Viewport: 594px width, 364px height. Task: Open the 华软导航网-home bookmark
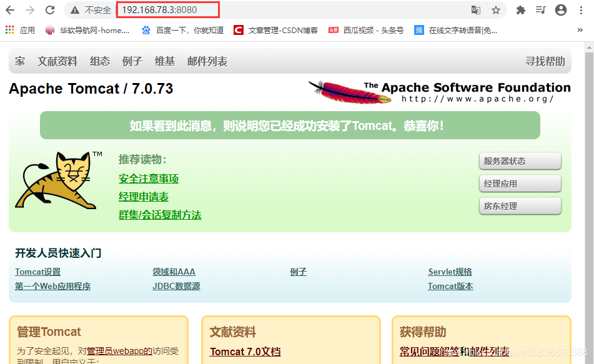click(x=87, y=31)
